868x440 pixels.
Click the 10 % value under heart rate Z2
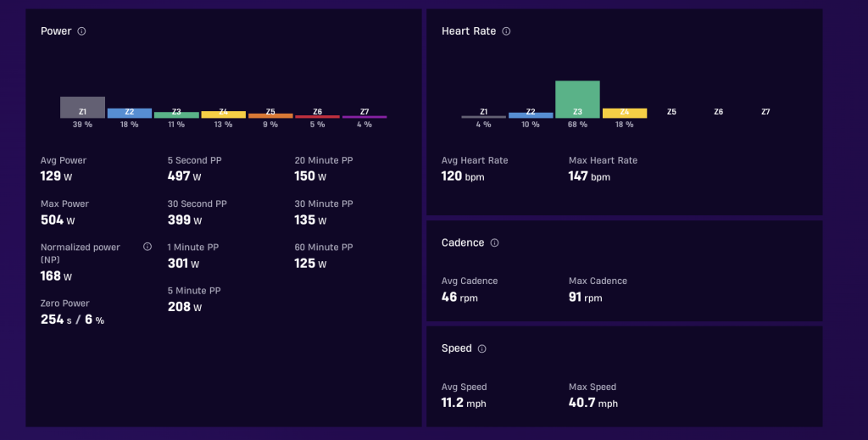coord(531,125)
